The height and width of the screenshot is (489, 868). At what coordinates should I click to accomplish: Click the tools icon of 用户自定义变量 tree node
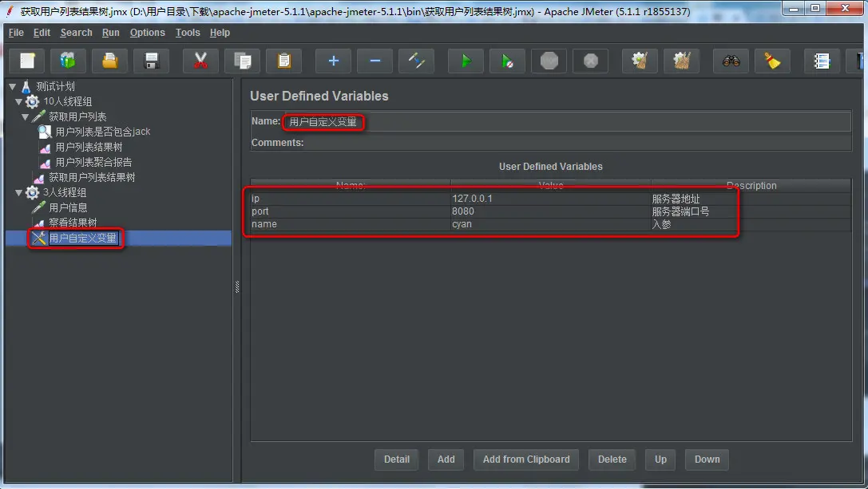click(x=39, y=238)
